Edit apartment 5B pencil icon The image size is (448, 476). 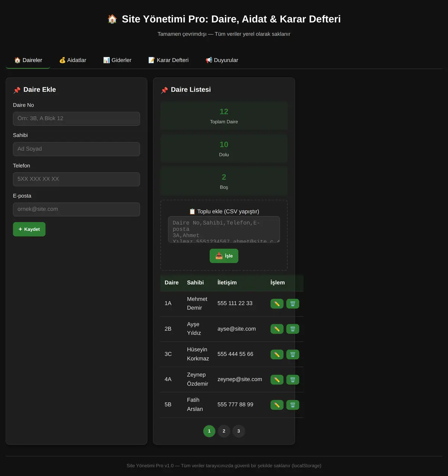tap(277, 405)
